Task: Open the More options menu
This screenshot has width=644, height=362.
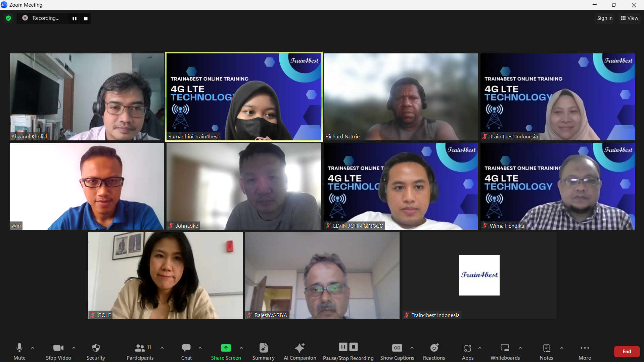Action: click(x=585, y=351)
